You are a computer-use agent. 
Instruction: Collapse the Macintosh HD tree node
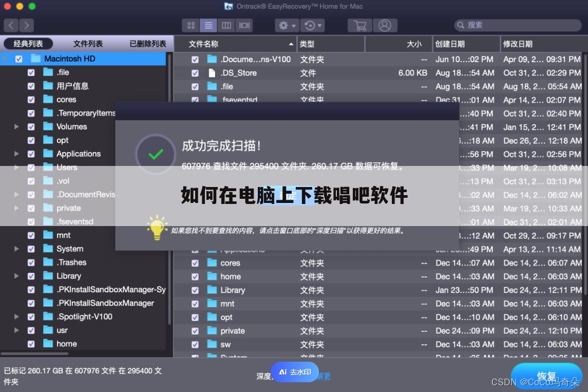click(x=5, y=59)
